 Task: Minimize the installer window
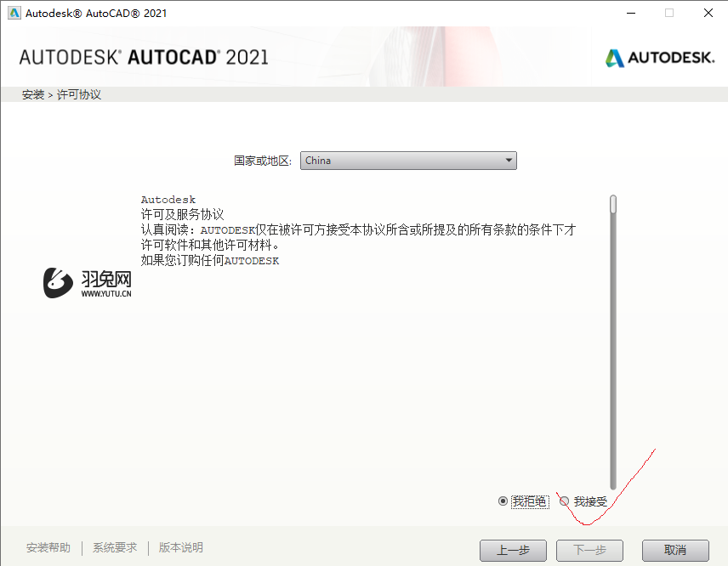tap(630, 13)
